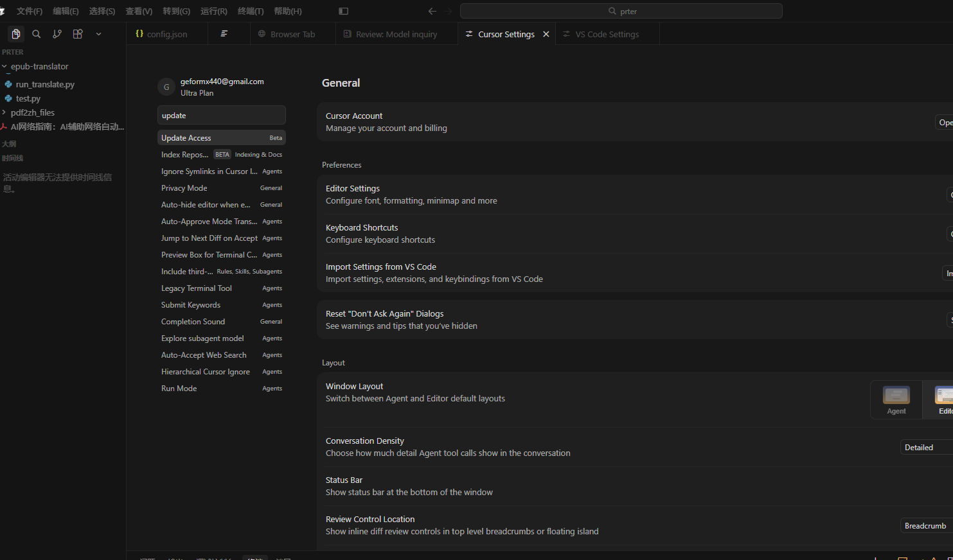Close the Cursor Settings tab
Screen dimensions: 953x560
[546, 34]
